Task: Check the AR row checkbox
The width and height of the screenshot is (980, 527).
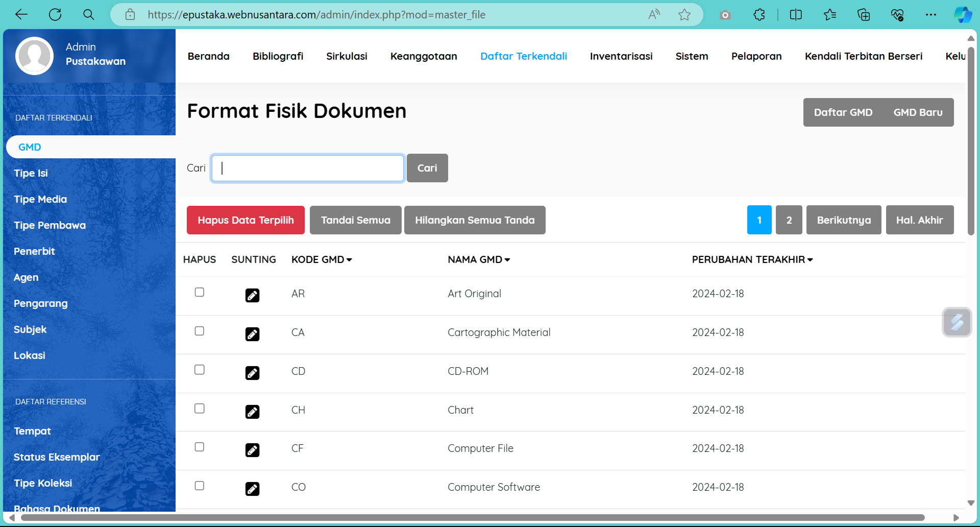Action: pos(200,292)
